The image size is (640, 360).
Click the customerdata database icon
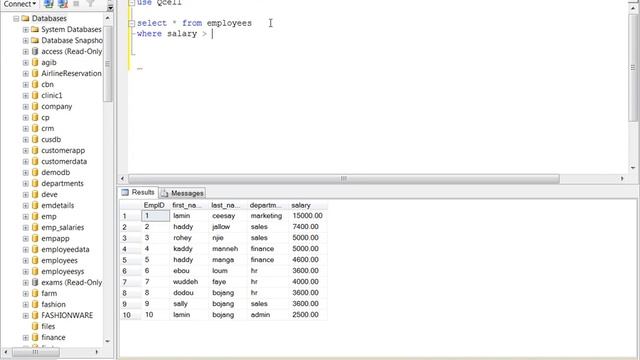coord(35,161)
